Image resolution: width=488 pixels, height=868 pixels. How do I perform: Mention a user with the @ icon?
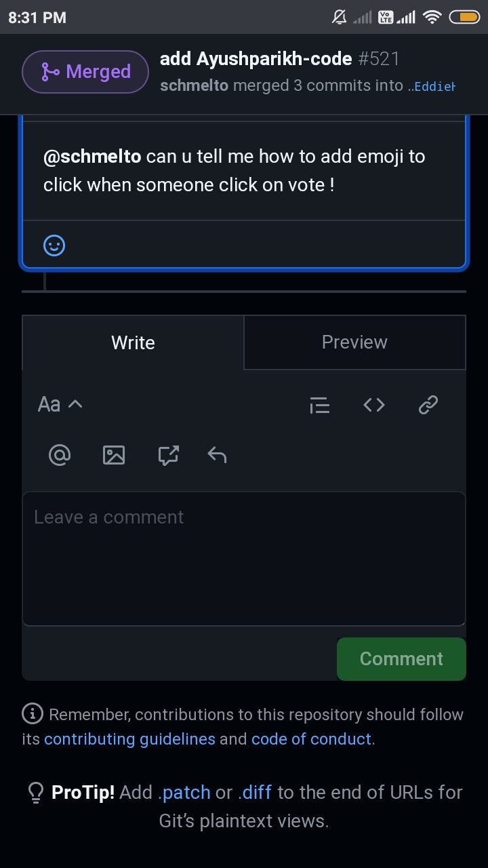60,454
